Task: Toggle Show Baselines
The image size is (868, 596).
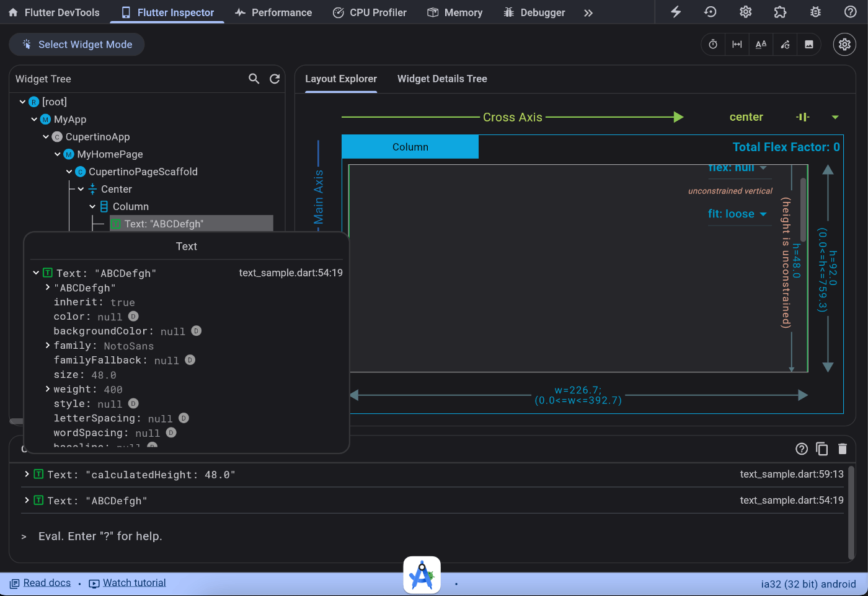Action: pos(761,44)
